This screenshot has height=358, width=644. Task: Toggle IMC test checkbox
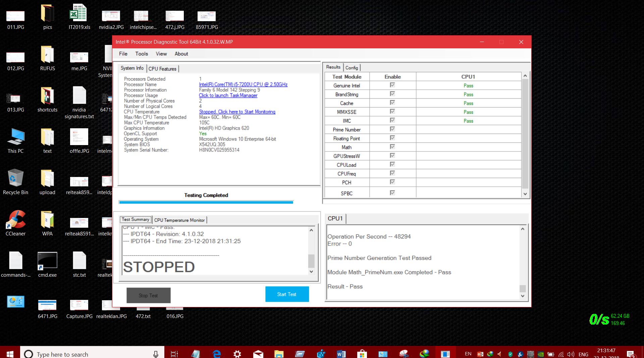(392, 120)
